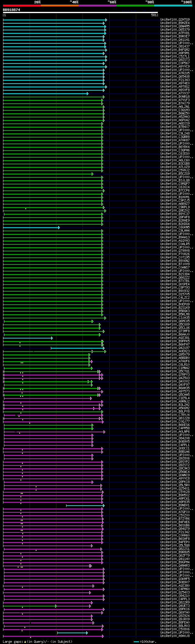195x644 pixels.
Task: Select the UniRef100_Q9SYP2 label
Action: pos(175,462)
